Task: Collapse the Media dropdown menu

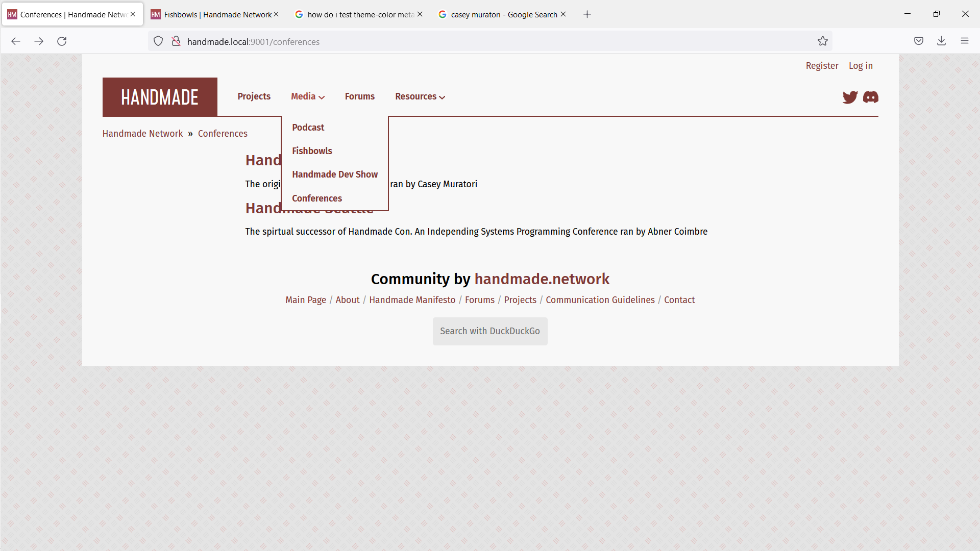Action: 308,96
